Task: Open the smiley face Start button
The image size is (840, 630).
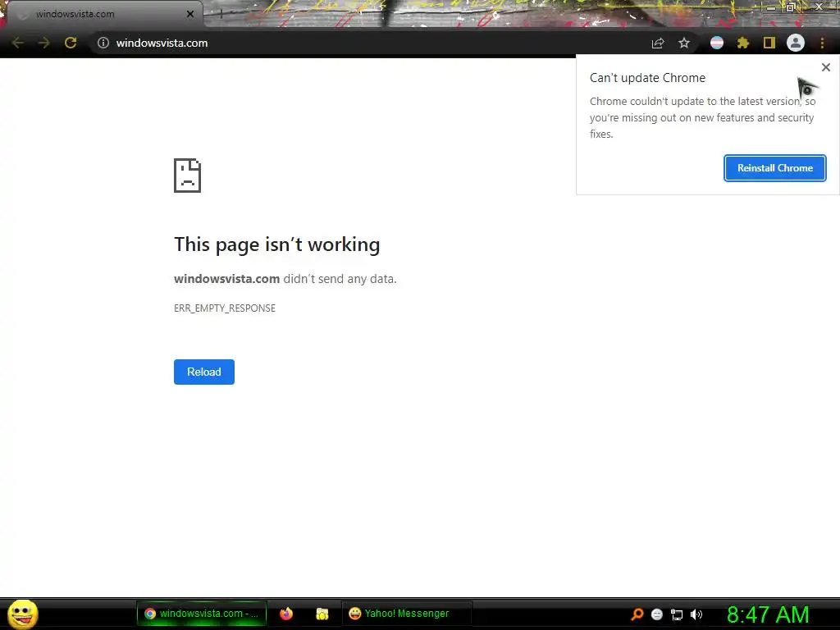Action: (23, 614)
